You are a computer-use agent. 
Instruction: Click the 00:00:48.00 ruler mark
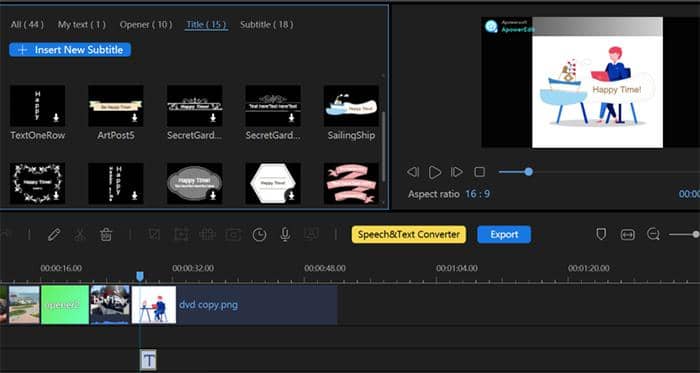325,268
